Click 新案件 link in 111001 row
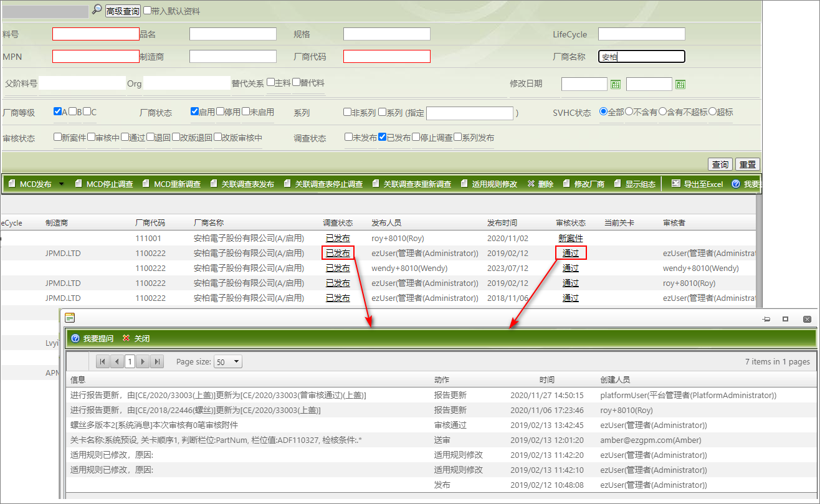Screen dimensions: 820x504 point(571,238)
